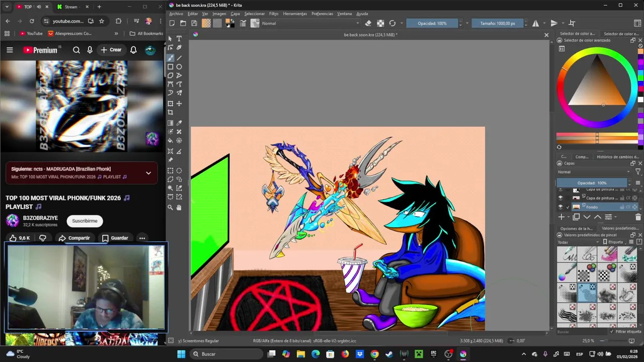Open B3ZOBRAZIYE channel link
The image size is (644, 362).
tap(40, 218)
